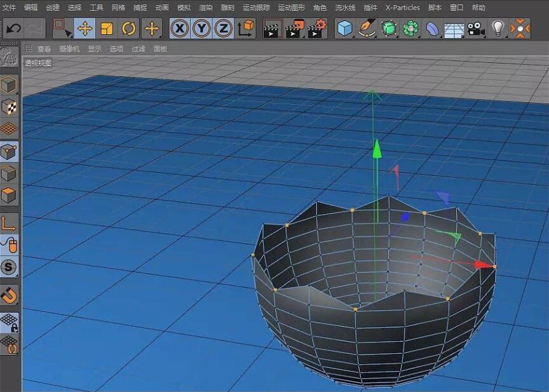Open Camera objects flyout
This screenshot has height=392, width=549.
coord(477,29)
